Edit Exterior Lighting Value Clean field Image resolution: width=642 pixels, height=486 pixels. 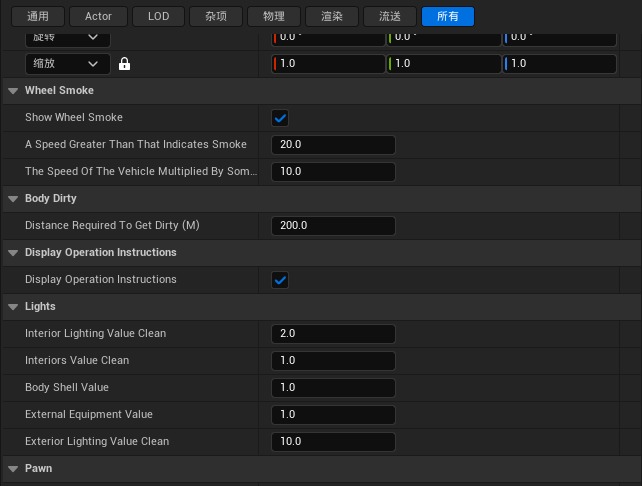(x=333, y=442)
